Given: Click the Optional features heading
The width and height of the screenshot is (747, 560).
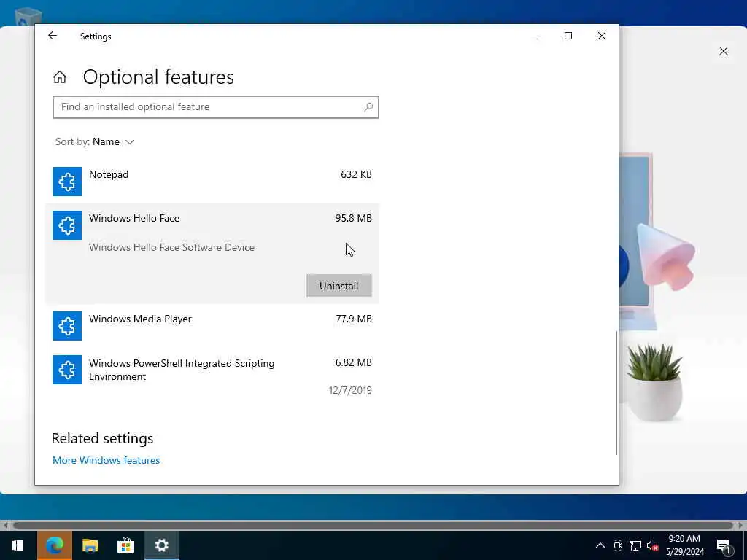Looking at the screenshot, I should 158,77.
